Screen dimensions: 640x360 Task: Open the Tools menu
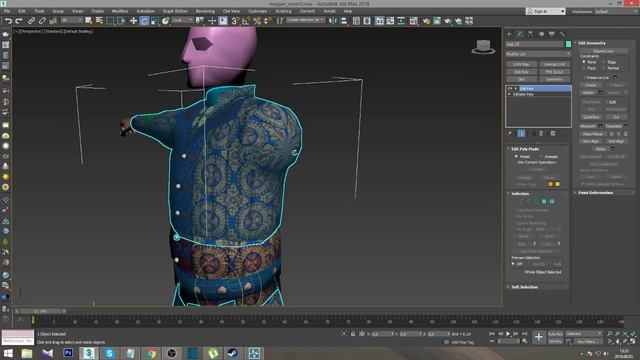39,11
